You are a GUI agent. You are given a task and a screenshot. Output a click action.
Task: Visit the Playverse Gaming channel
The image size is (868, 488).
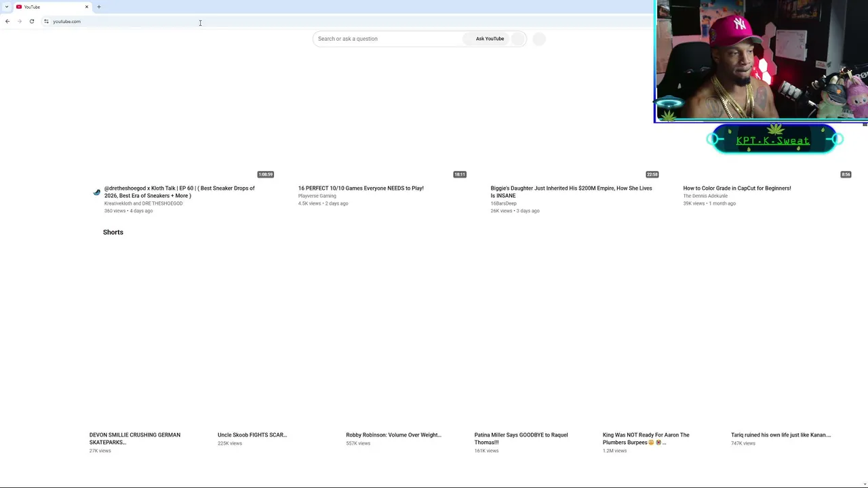[x=317, y=196]
